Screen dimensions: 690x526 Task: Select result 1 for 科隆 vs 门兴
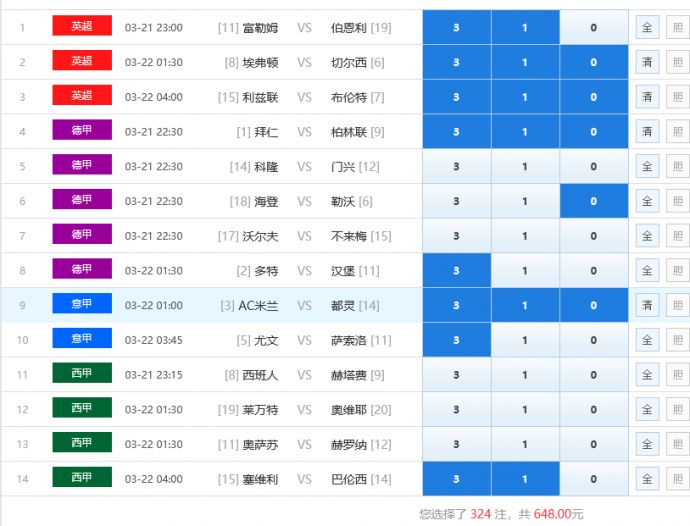(524, 167)
